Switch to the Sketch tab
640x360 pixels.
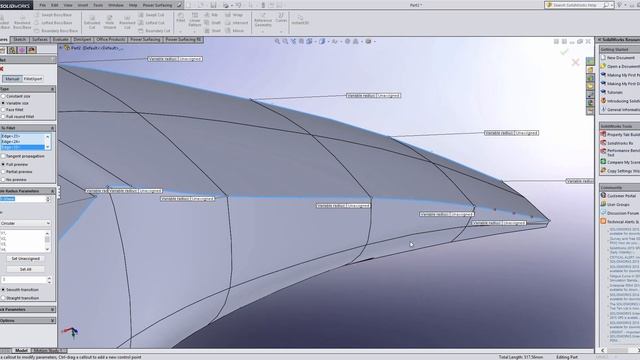tap(19, 40)
